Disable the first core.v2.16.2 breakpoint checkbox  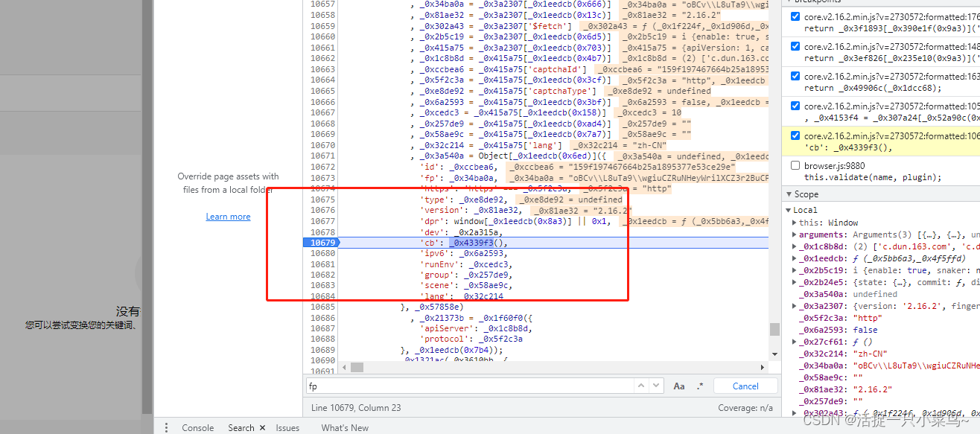[795, 16]
